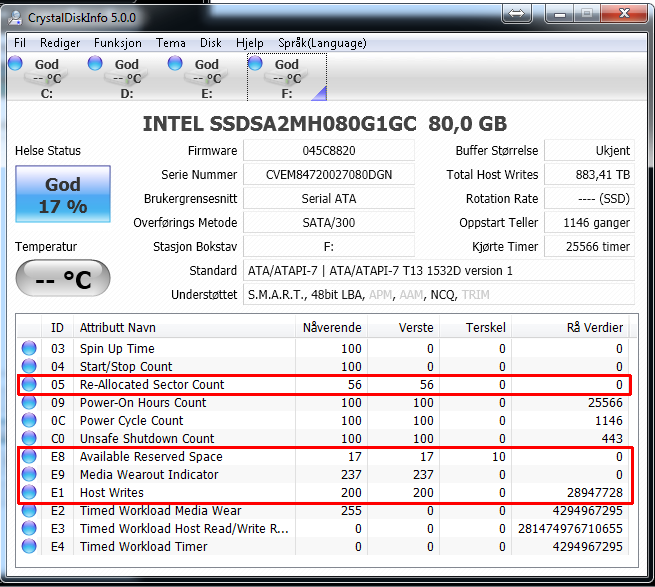This screenshot has height=587, width=655.
Task: Click status orb of Re-Allocated Sector Count row
Action: (29, 384)
